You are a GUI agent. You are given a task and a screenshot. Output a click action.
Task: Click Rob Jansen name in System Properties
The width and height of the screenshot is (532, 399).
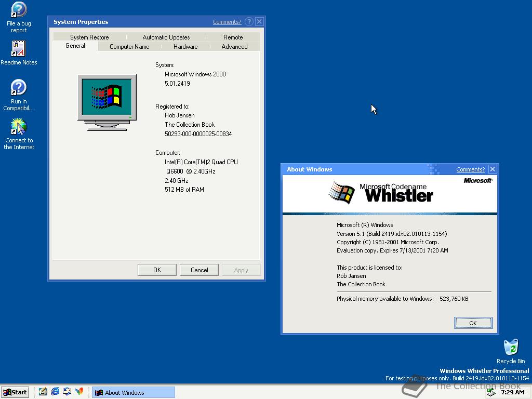pos(179,115)
